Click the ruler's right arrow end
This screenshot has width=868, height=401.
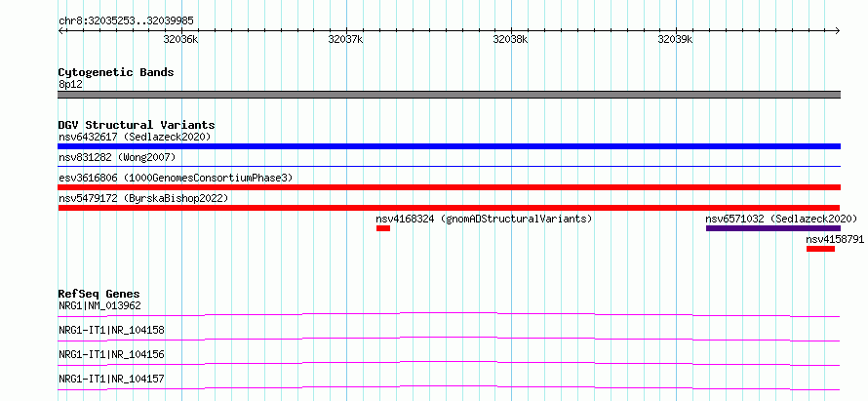click(x=838, y=30)
